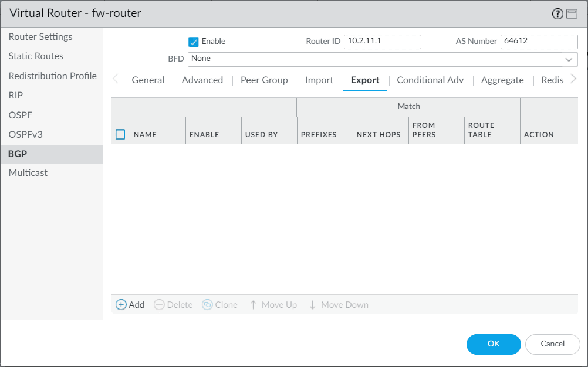The width and height of the screenshot is (588, 367).
Task: Click inside the Router ID field
Action: coord(382,42)
